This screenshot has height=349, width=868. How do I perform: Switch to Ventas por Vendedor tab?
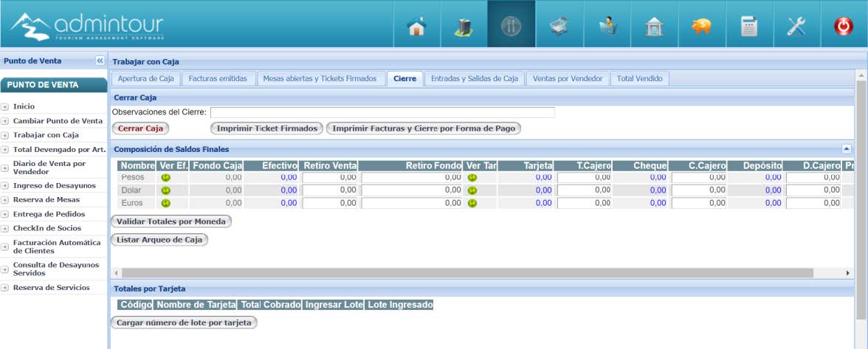tap(568, 78)
